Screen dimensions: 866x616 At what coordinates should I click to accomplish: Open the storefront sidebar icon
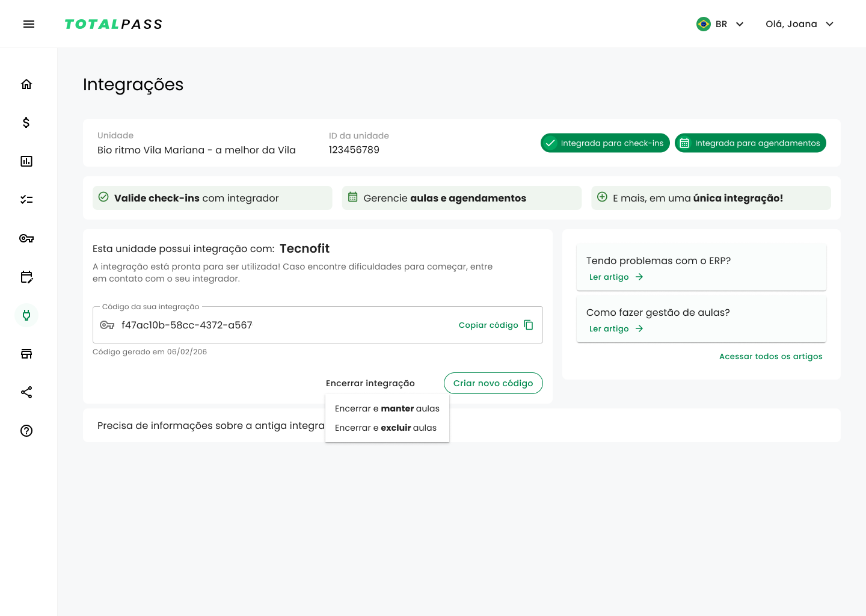26,354
